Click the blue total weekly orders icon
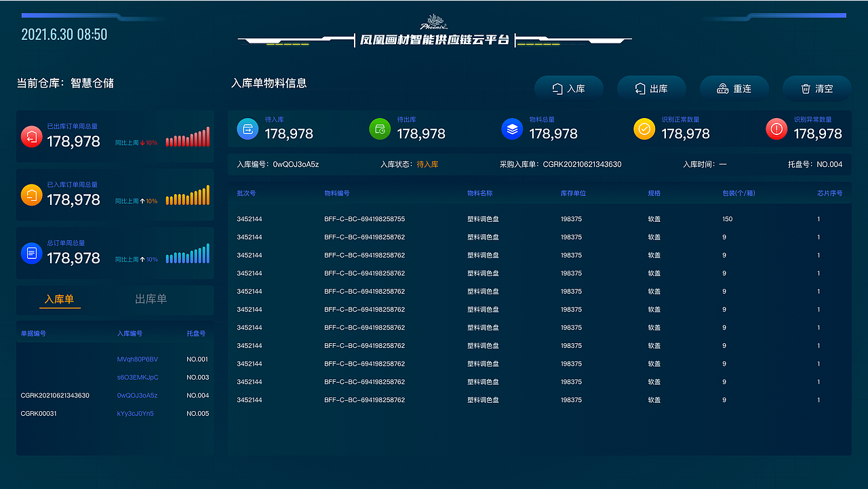 coord(32,254)
